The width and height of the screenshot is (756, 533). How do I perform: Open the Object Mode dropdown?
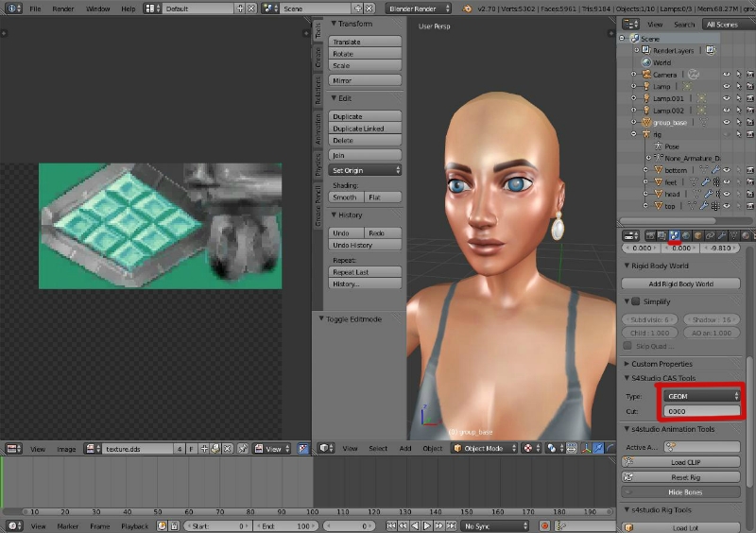[x=485, y=448]
